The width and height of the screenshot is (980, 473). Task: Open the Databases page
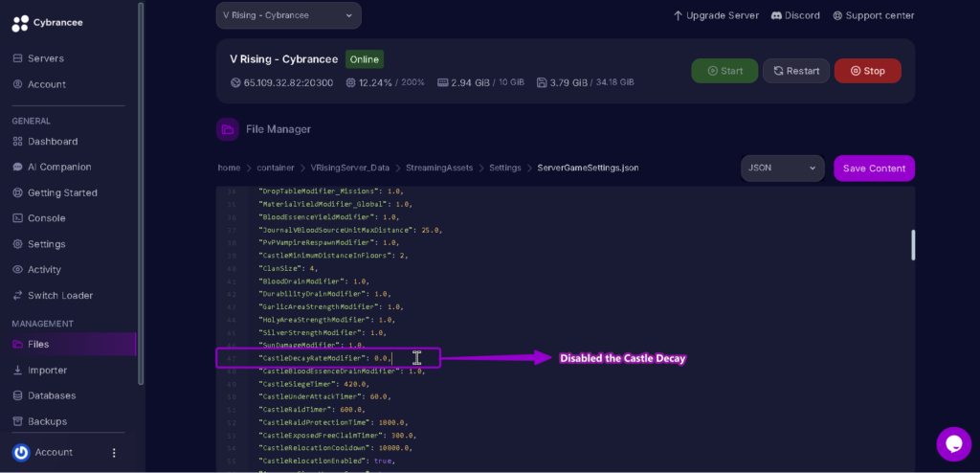pos(44,396)
